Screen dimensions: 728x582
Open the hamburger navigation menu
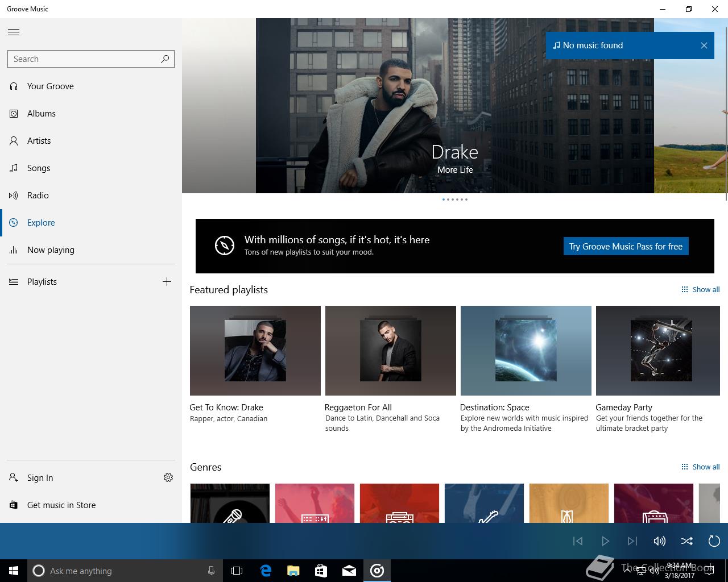coord(14,32)
